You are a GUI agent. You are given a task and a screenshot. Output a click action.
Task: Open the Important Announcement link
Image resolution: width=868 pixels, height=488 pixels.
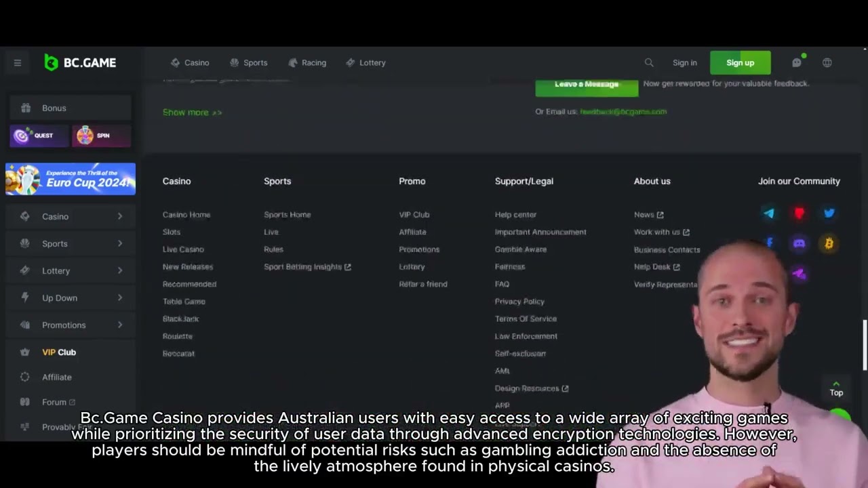[540, 232]
